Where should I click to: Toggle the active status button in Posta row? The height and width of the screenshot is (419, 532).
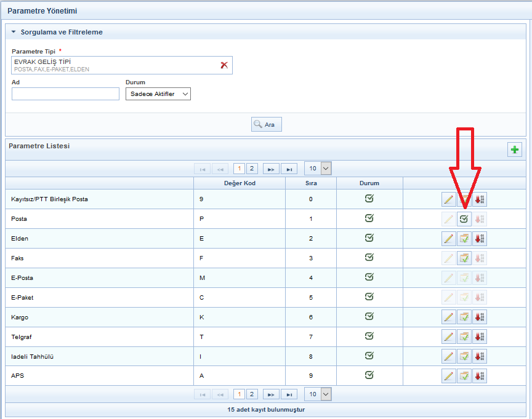coord(464,219)
